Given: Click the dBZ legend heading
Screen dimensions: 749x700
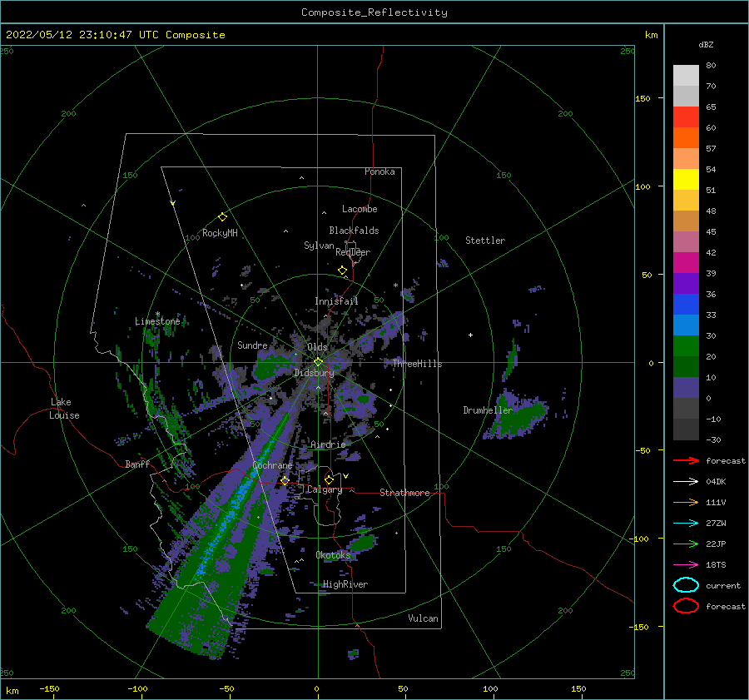Looking at the screenshot, I should click(x=706, y=44).
